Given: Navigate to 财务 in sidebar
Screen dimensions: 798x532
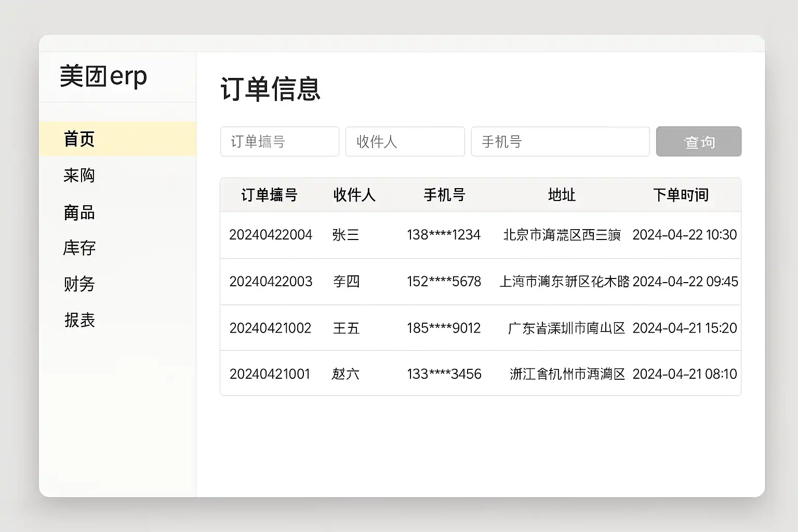Looking at the screenshot, I should pos(79,284).
